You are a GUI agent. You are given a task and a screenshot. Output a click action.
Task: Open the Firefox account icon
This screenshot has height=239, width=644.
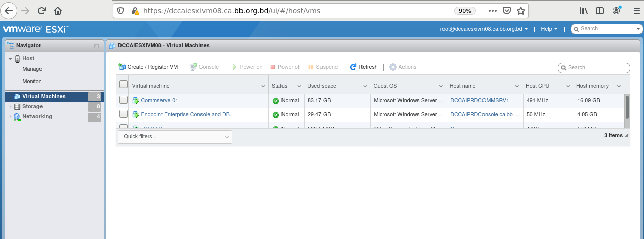coord(617,10)
